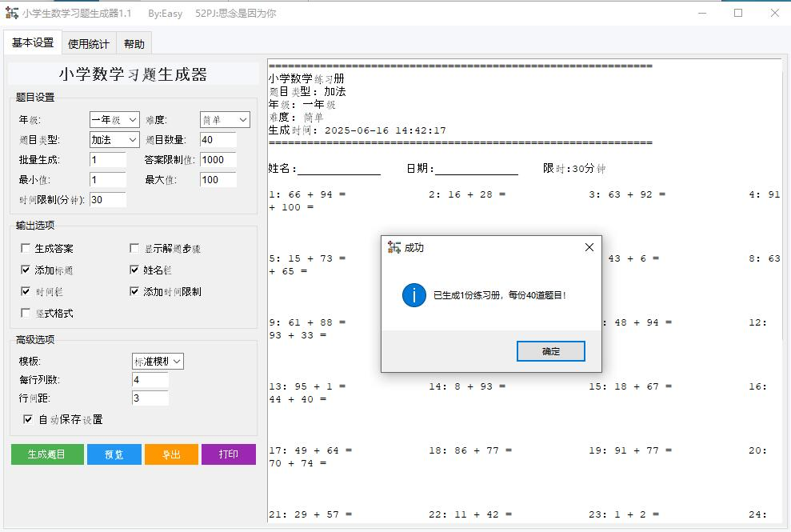Click the green 生成题目 button

click(x=47, y=454)
